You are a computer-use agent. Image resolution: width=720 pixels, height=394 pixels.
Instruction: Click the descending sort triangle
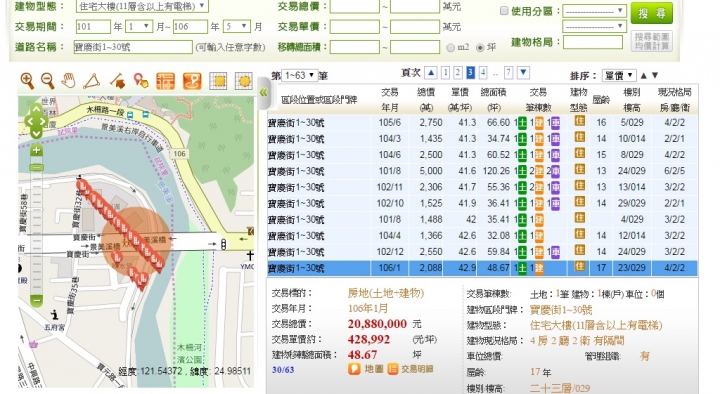pyautogui.click(x=655, y=75)
